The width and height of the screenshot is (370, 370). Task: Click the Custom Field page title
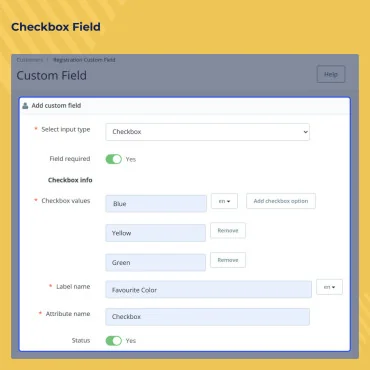[x=52, y=75]
